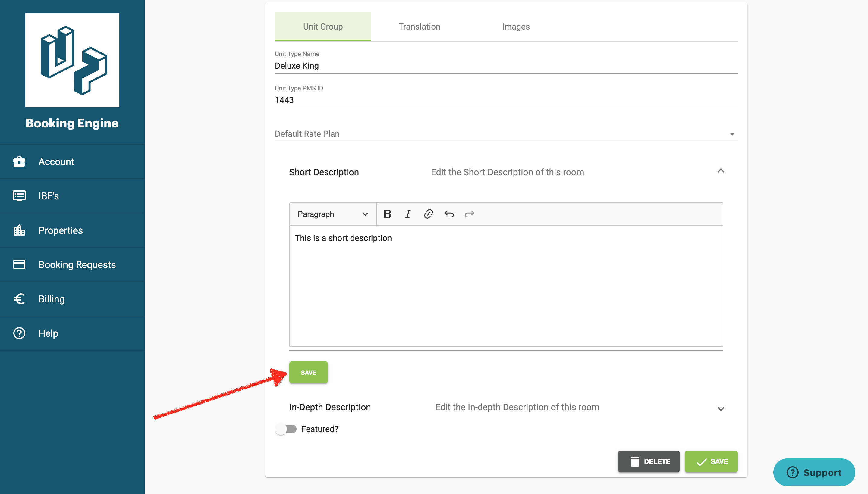Open Booking Requests via the card icon
Viewport: 868px width, 494px height.
pos(19,265)
